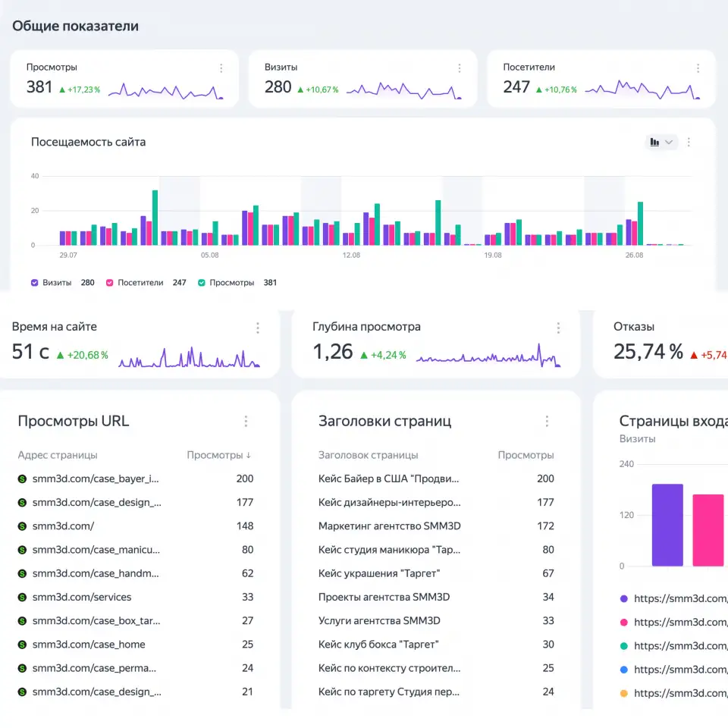Image resolution: width=728 pixels, height=728 pixels.
Task: Select the Маркетинг агентство SMM3D title row
Action: pyautogui.click(x=436, y=526)
